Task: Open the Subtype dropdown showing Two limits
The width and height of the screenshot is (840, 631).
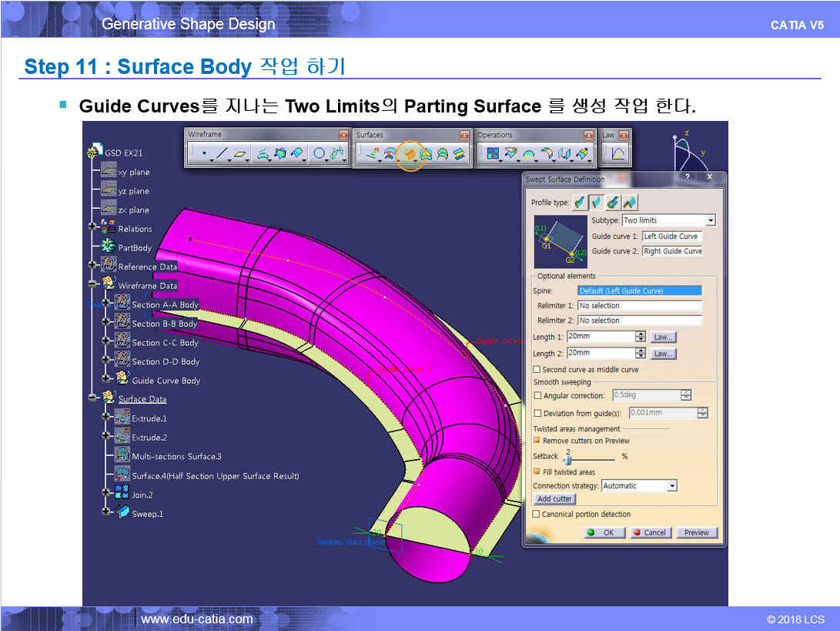Action: click(x=711, y=220)
